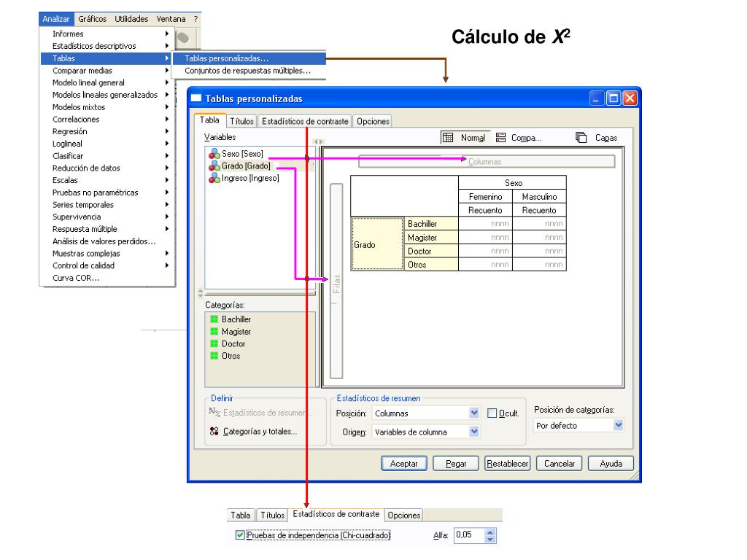747x560 pixels.
Task: Open the Ventana menu
Action: [x=171, y=18]
